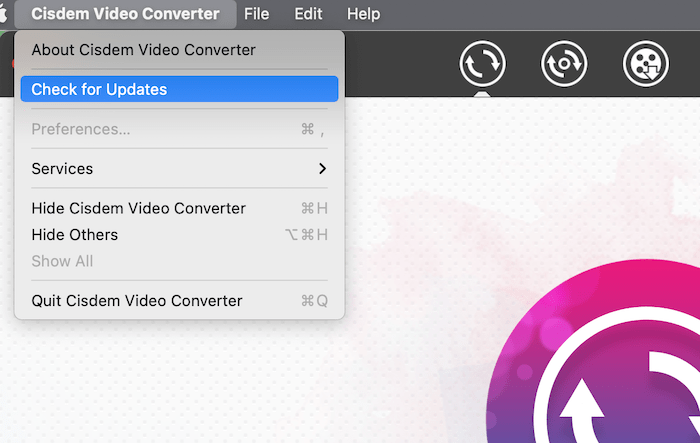Click the dark toolbar beside the Convert icon
The image size is (700, 443).
tap(400, 64)
